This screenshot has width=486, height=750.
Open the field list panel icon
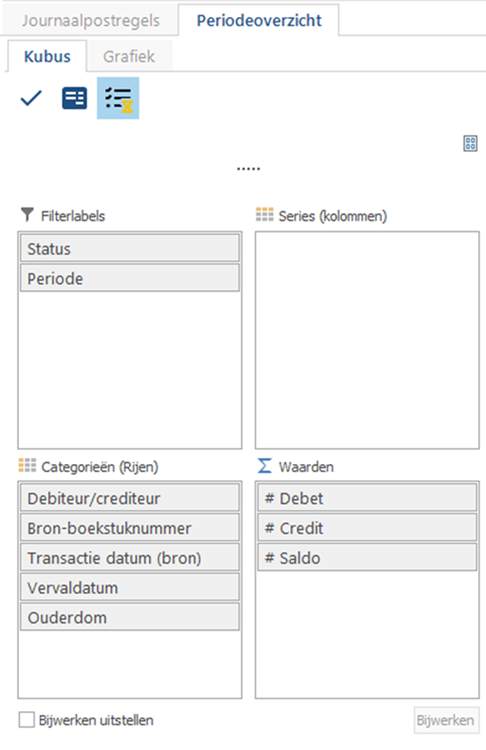point(75,99)
